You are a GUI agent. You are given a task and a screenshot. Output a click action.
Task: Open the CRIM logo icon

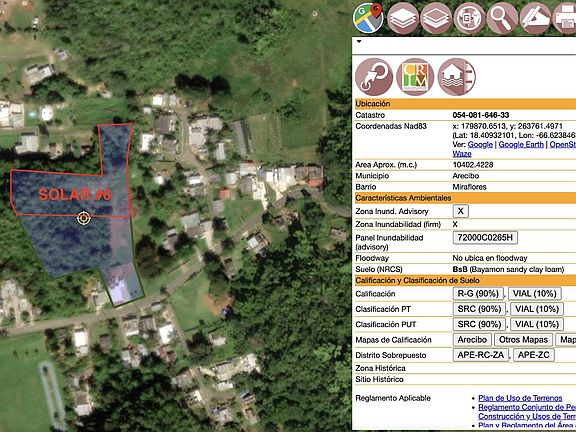pos(415,77)
